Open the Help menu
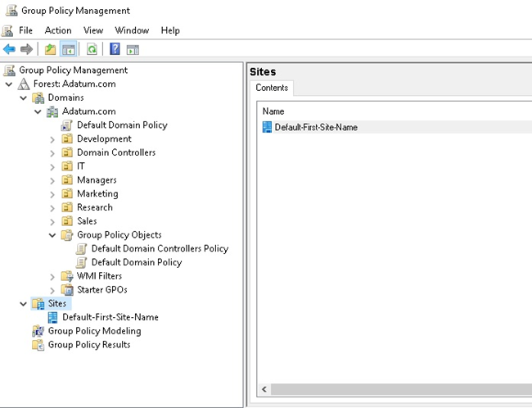The width and height of the screenshot is (532, 408). [x=170, y=30]
